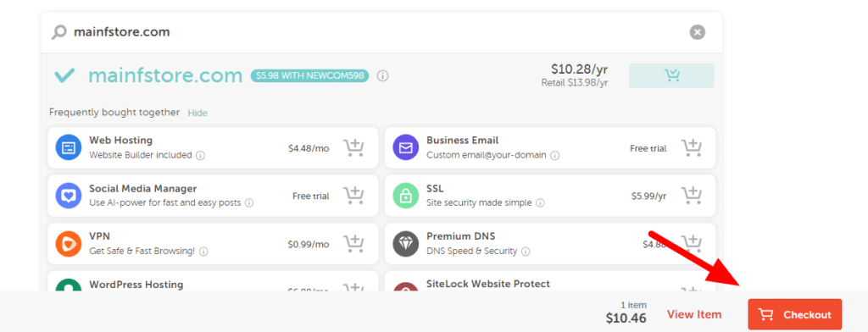The width and height of the screenshot is (868, 332).
Task: Open the View Item link
Action: [x=694, y=315]
